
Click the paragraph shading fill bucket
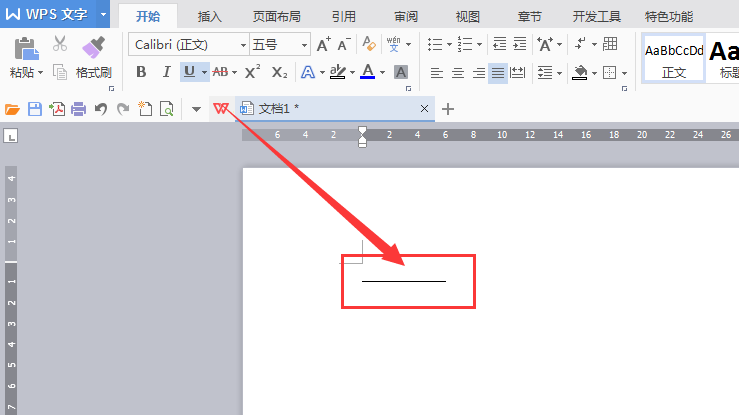point(580,73)
